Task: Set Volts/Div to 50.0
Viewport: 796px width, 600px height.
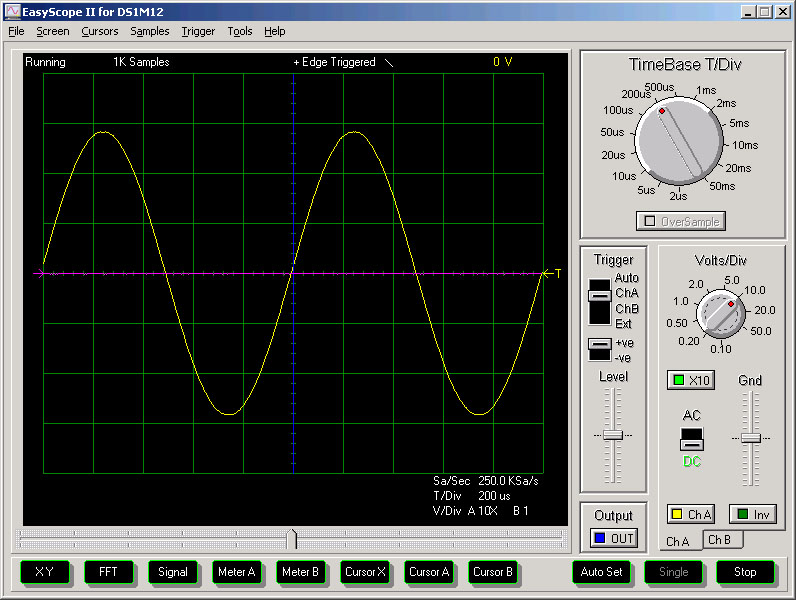Action: point(760,331)
